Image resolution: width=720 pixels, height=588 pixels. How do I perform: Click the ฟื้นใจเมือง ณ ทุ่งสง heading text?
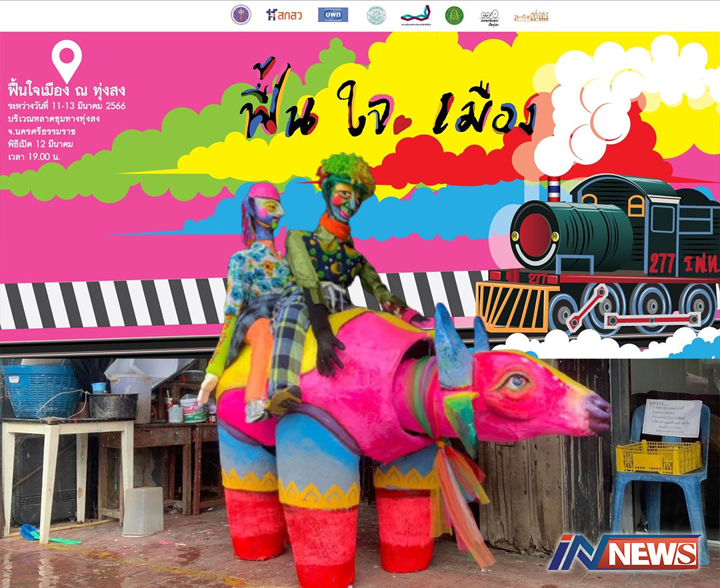[x=67, y=90]
